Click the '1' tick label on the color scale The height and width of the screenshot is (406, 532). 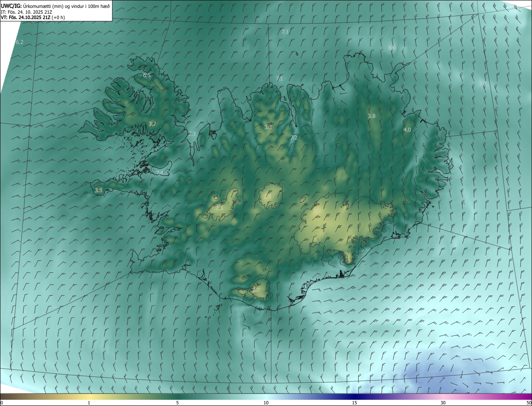pos(89,403)
